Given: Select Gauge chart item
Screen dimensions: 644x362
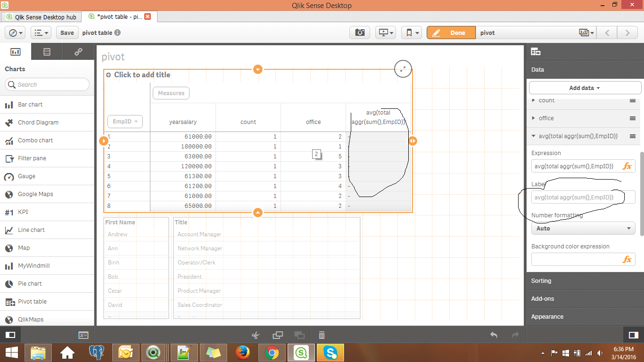Looking at the screenshot, I should coord(47,176).
